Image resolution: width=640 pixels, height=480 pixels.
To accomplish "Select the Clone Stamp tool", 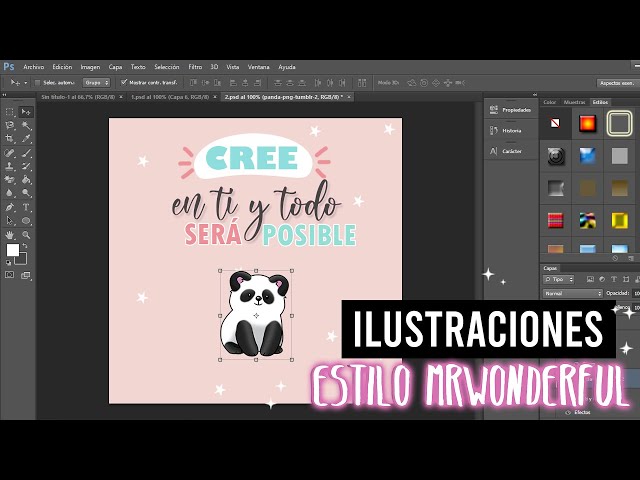I will (x=10, y=166).
